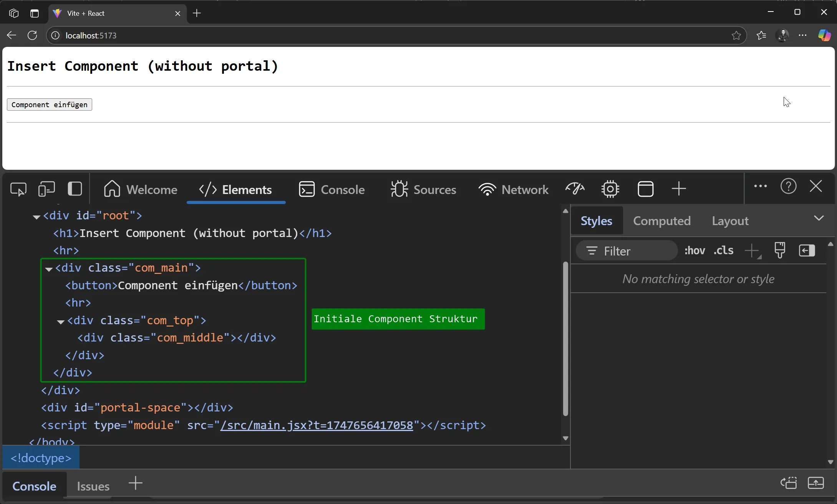Screen dimensions: 837x504
Task: Expand more style pane tabs chevron
Action: (819, 218)
